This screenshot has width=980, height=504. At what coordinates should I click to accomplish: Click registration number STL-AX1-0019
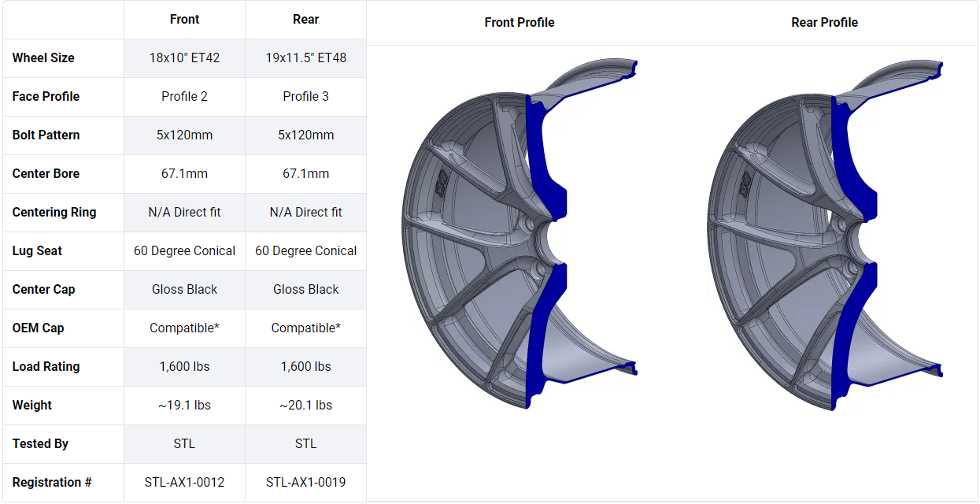point(305,483)
